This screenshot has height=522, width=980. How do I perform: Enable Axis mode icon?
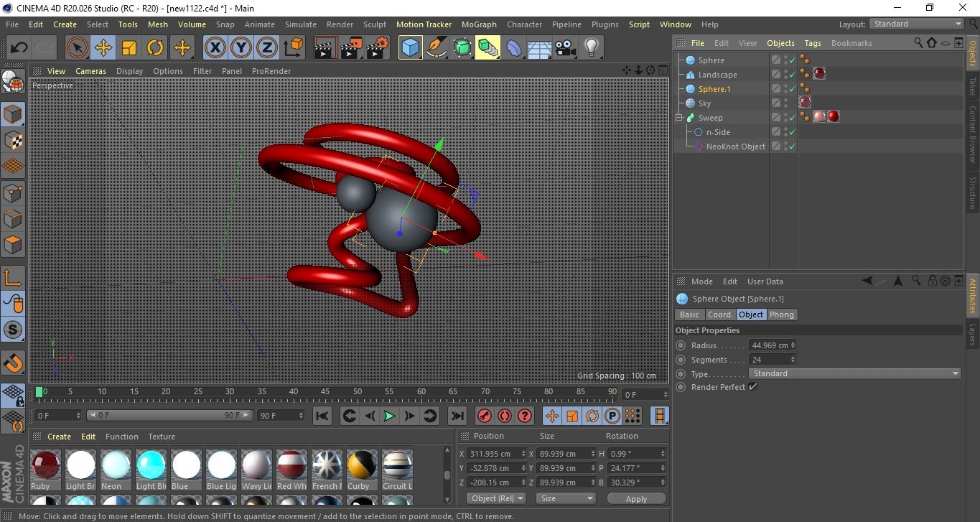(13, 278)
